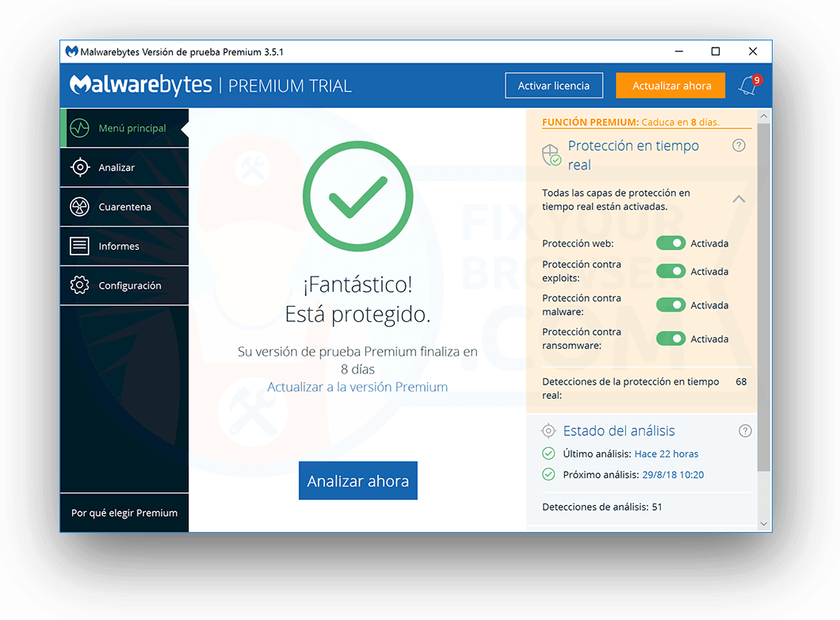Screen dimensions: 840x620
Task: Open Configuración using the gear icon
Action: coord(79,285)
